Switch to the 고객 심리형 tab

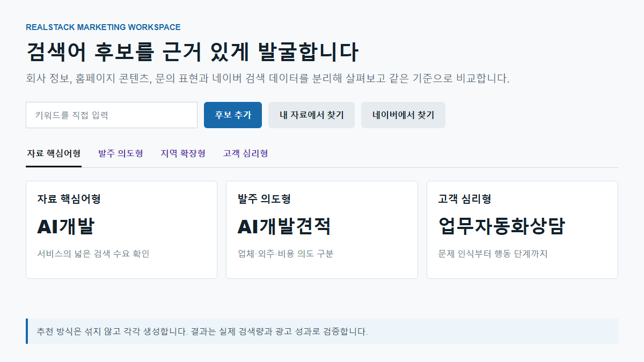(246, 154)
